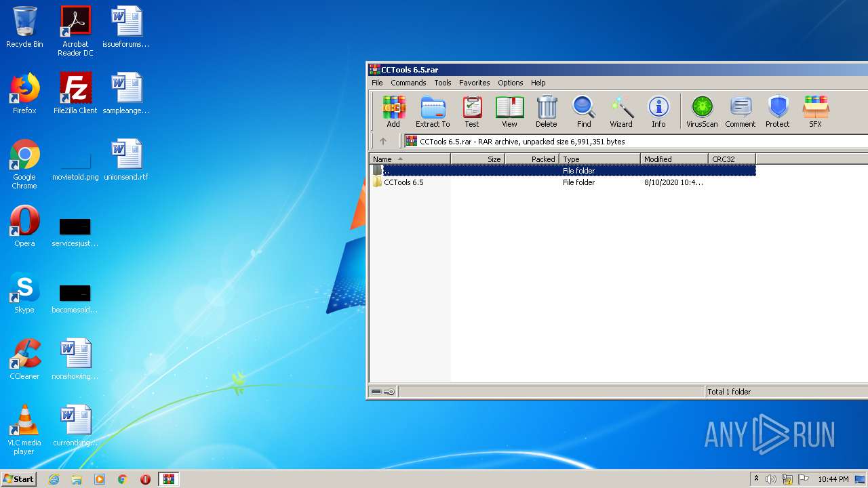Viewport: 868px width, 488px height.
Task: Select the currentking Word document
Action: pyautogui.click(x=75, y=426)
